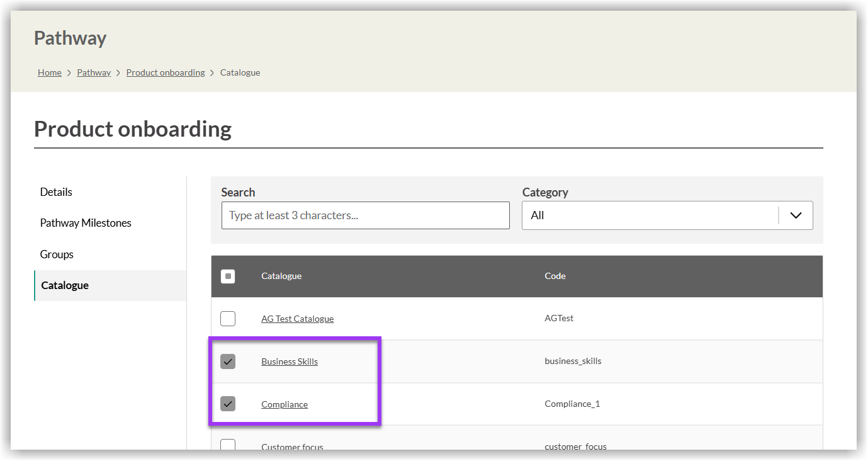
Task: Switch to the Groups sidebar item
Action: pos(57,254)
